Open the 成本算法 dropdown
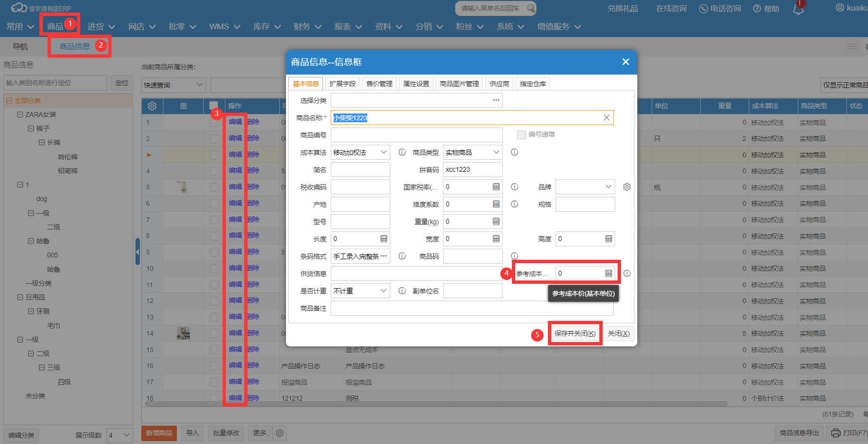868x444 pixels. (360, 152)
